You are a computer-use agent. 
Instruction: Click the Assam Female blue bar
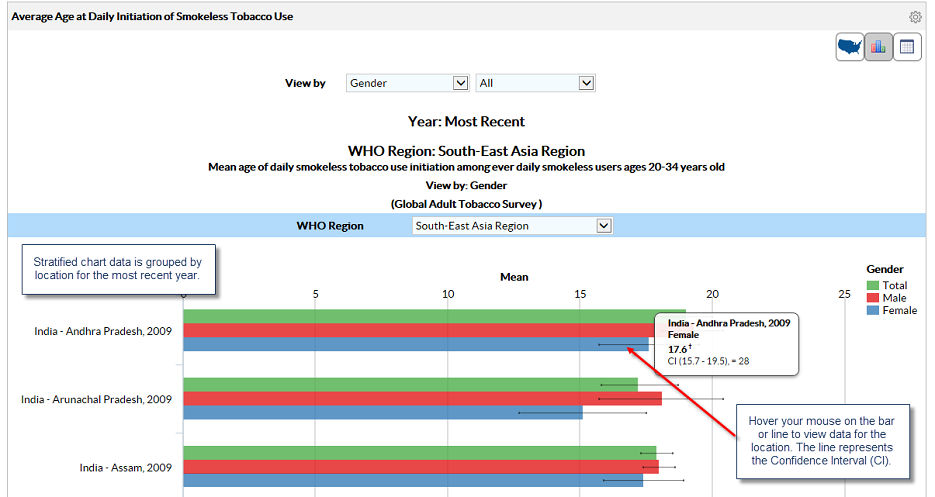coord(410,480)
